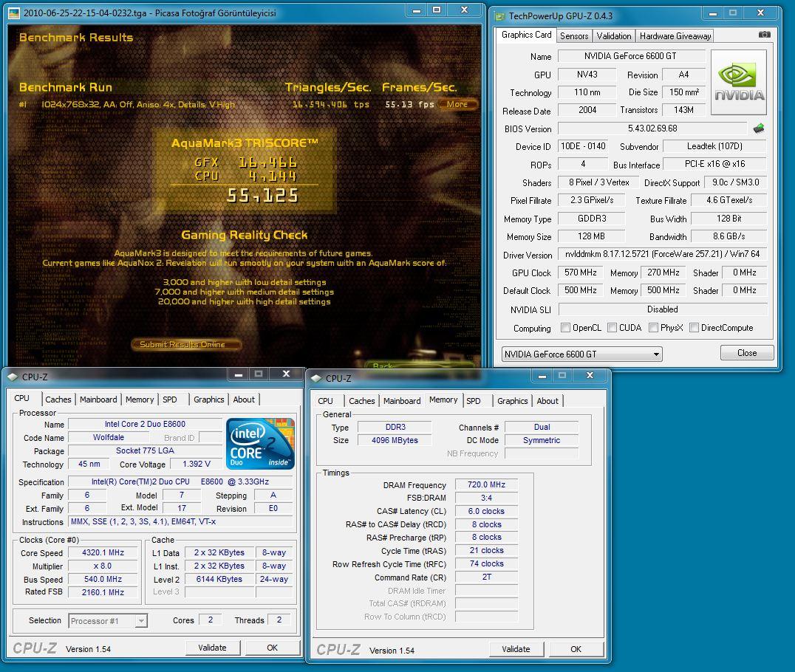795x672 pixels.
Task: Click the GPU-Z Name field value
Action: (631, 56)
